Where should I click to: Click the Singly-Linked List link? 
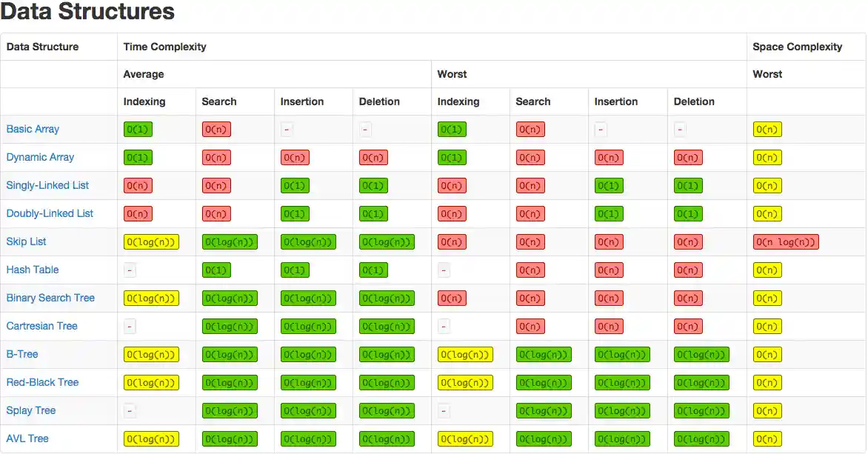click(x=48, y=185)
